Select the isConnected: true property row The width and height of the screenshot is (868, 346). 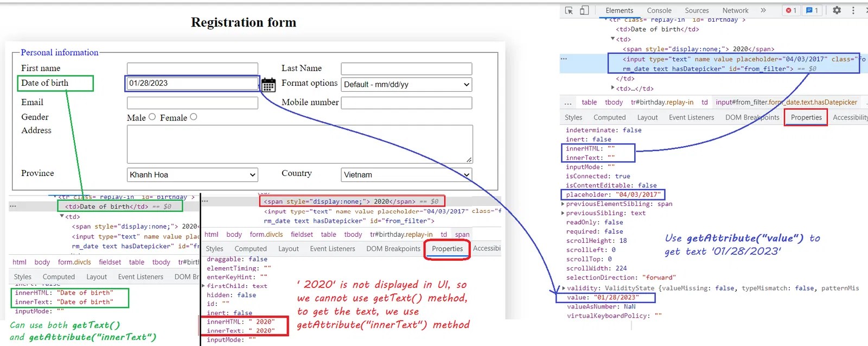tap(598, 177)
